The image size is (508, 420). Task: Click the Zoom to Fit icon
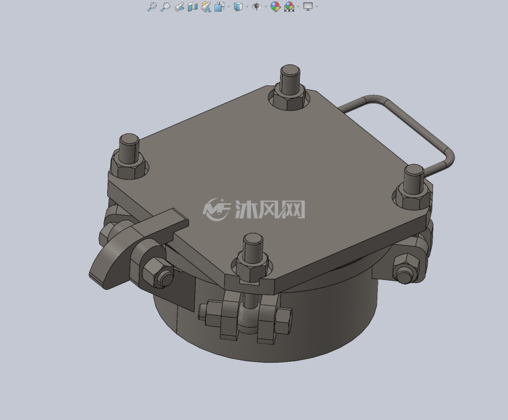point(152,6)
